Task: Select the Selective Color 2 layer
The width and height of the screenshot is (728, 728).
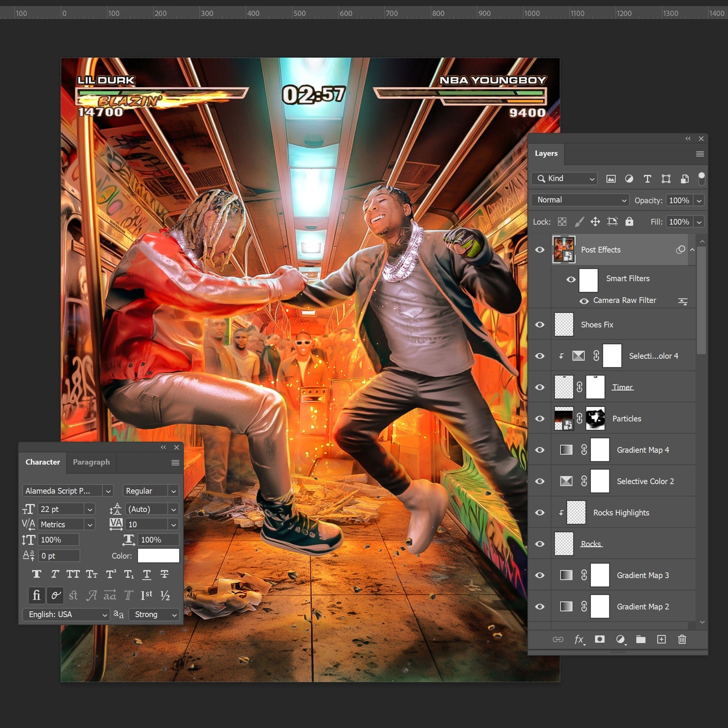Action: pyautogui.click(x=623, y=481)
